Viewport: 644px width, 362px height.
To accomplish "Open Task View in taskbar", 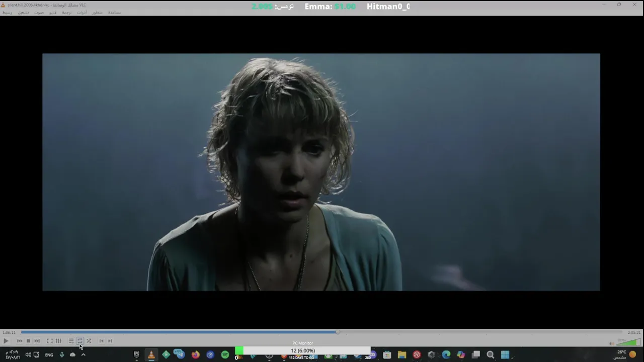I will coord(476,354).
